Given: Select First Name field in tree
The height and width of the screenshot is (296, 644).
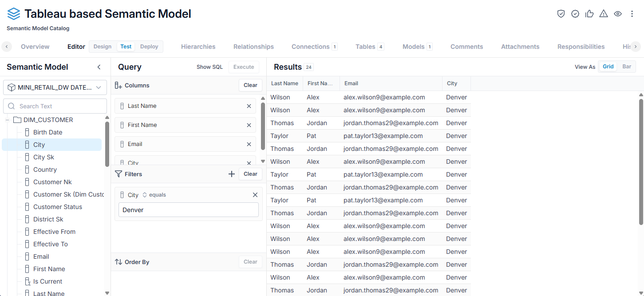Looking at the screenshot, I should (x=49, y=269).
